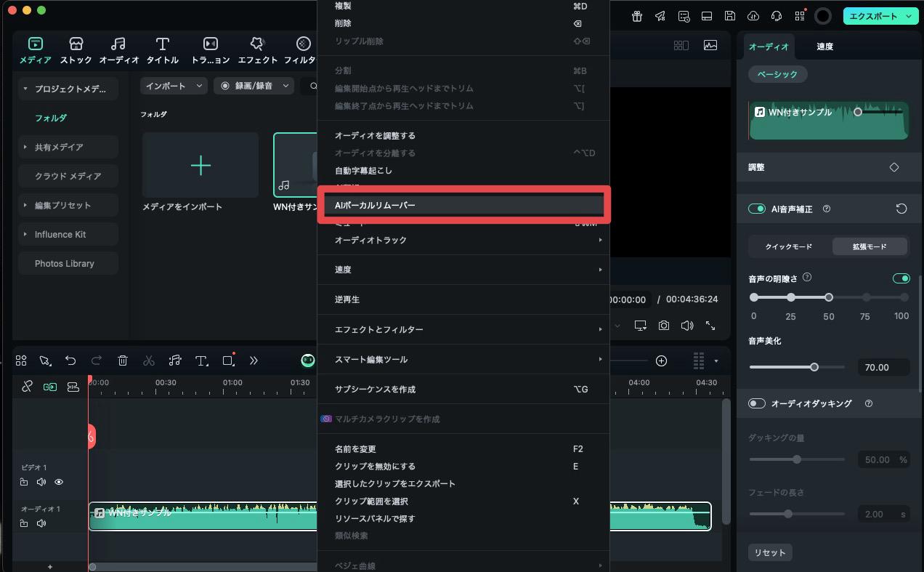Open the Titles tool icon
The image size is (924, 572).
point(163,44)
